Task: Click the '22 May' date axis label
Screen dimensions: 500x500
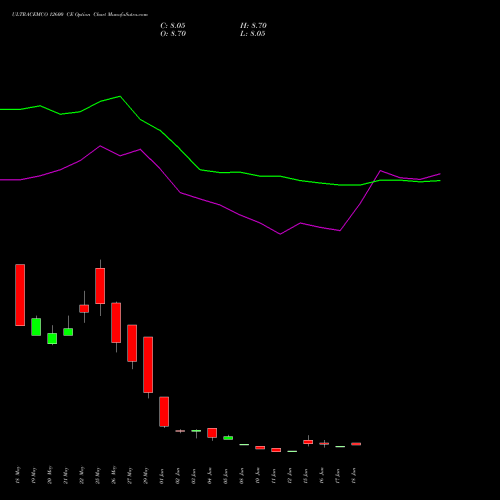Action: (82, 475)
